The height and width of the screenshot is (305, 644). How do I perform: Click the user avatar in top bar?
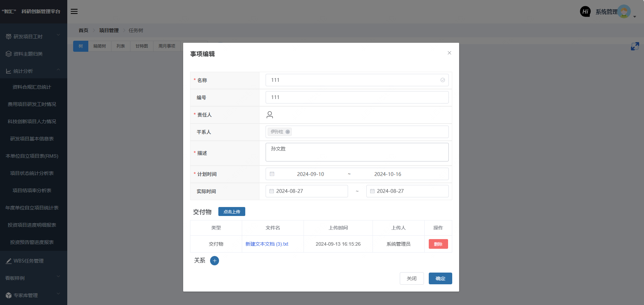(624, 11)
